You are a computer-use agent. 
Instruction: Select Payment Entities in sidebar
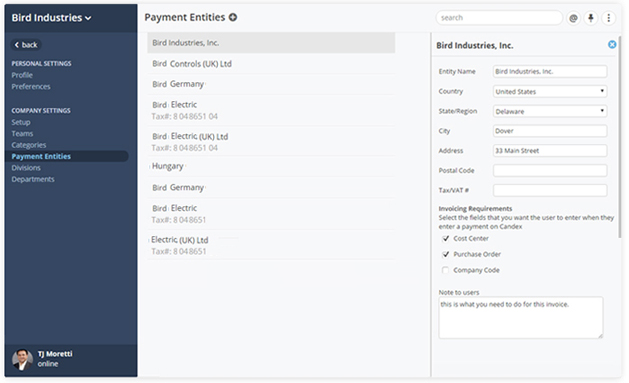(x=67, y=156)
